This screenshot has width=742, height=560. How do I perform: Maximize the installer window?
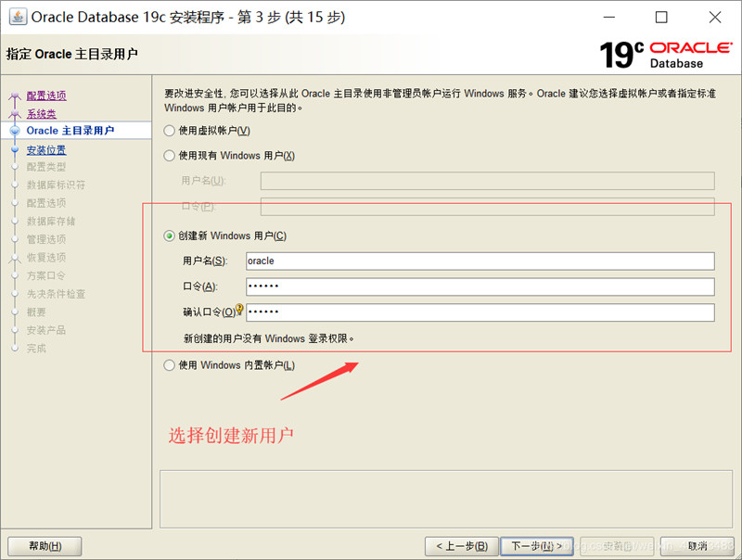point(661,17)
